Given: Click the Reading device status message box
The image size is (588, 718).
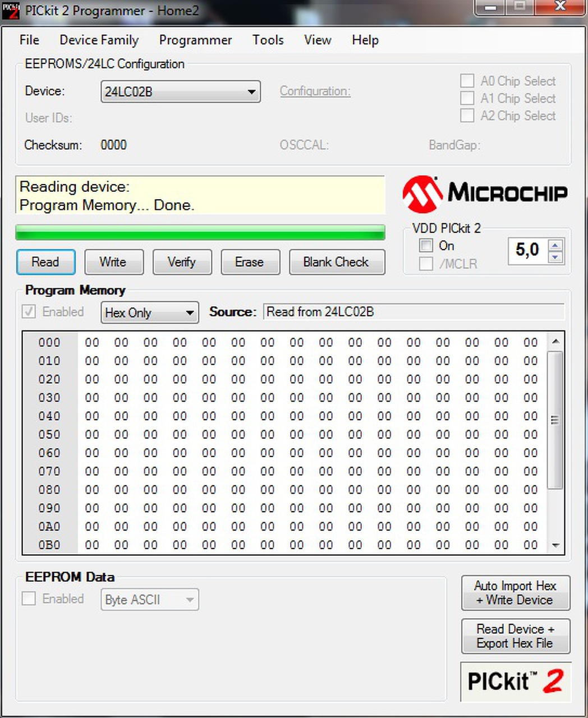Looking at the screenshot, I should click(x=201, y=195).
